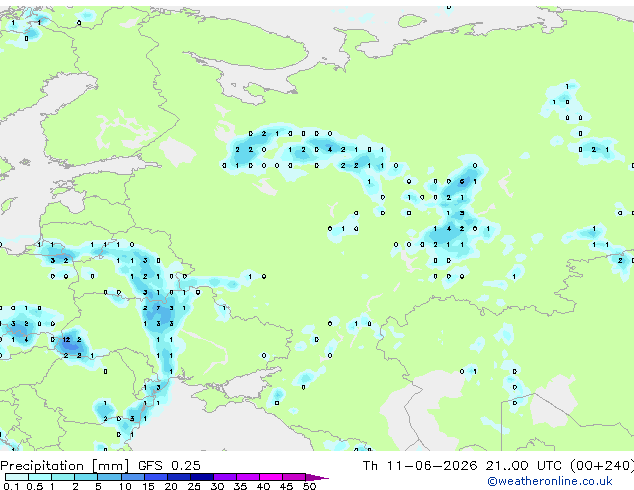The image size is (634, 490).
Task: Choose the violet swatch between 35 and 40
Action: click(x=248, y=477)
